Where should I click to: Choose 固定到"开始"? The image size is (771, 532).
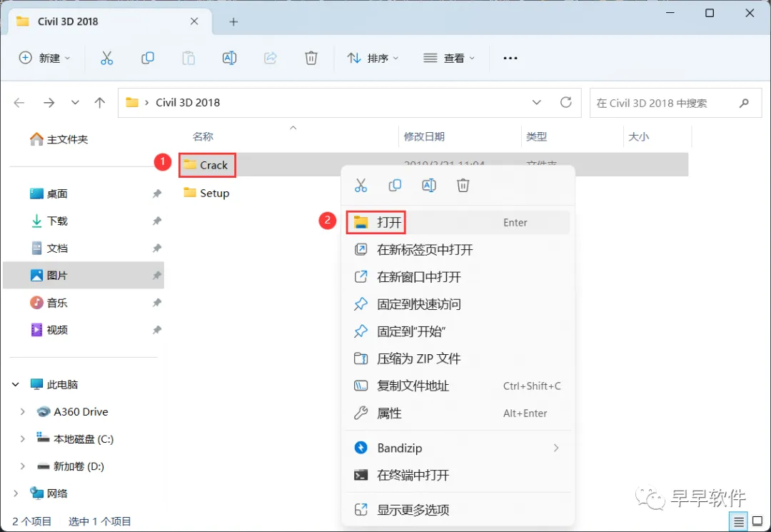pyautogui.click(x=458, y=331)
